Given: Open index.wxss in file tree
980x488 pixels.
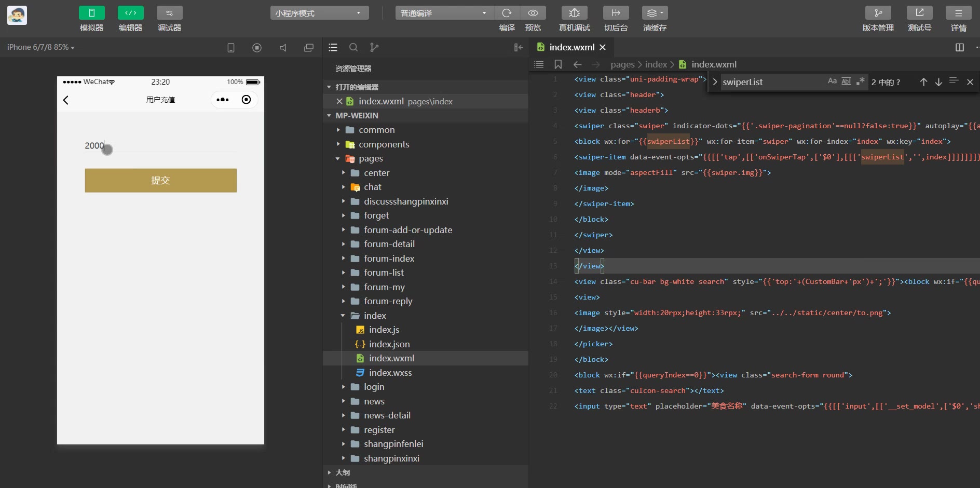Looking at the screenshot, I should click(426, 373).
